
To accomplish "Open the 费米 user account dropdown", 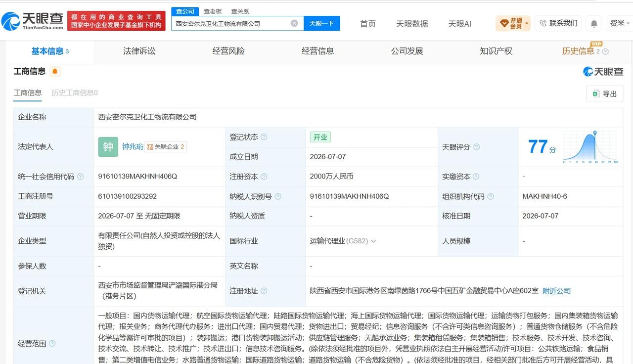I will (x=620, y=23).
